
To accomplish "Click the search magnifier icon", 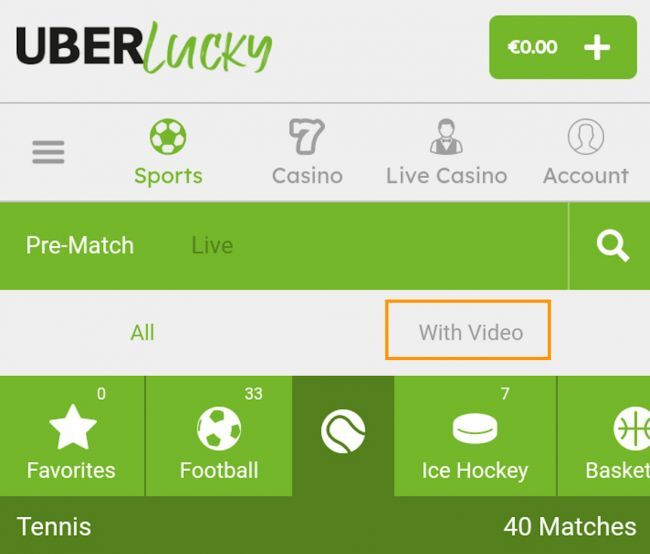I will (x=613, y=246).
